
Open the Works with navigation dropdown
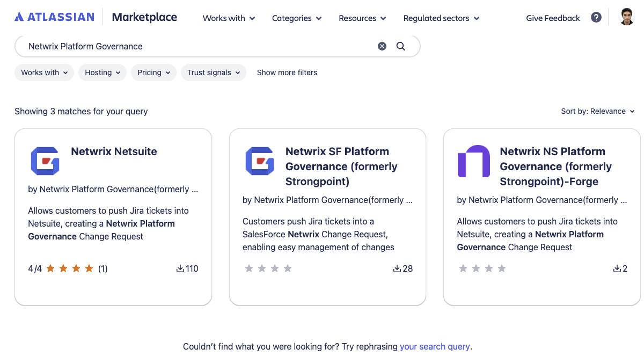228,18
